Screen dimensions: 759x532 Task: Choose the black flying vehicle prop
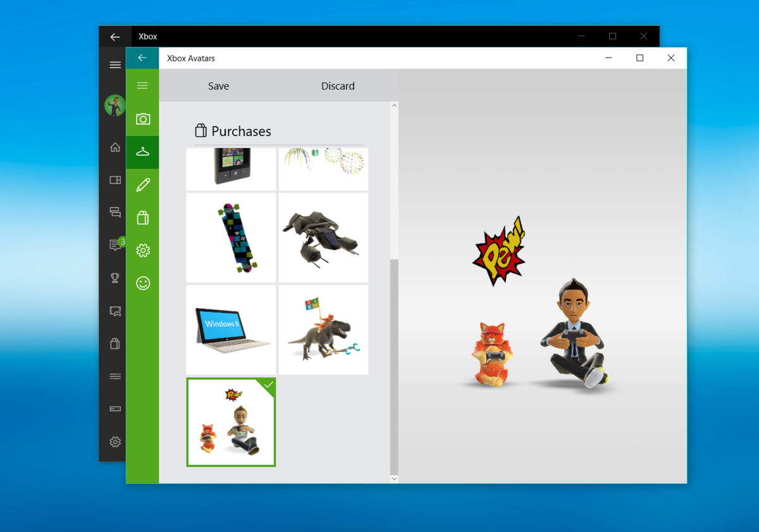click(323, 238)
